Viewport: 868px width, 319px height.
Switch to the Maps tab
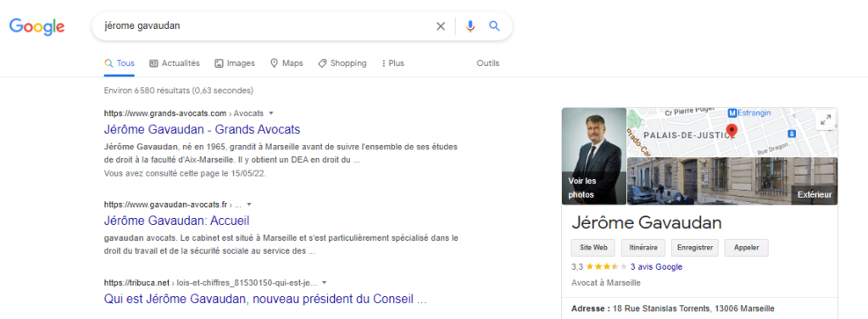point(287,63)
